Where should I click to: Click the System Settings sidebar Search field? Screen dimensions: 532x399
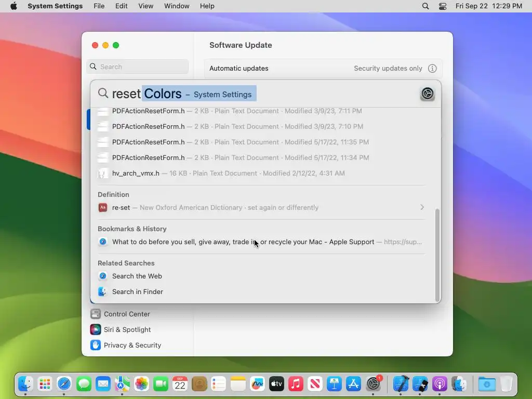coord(137,66)
